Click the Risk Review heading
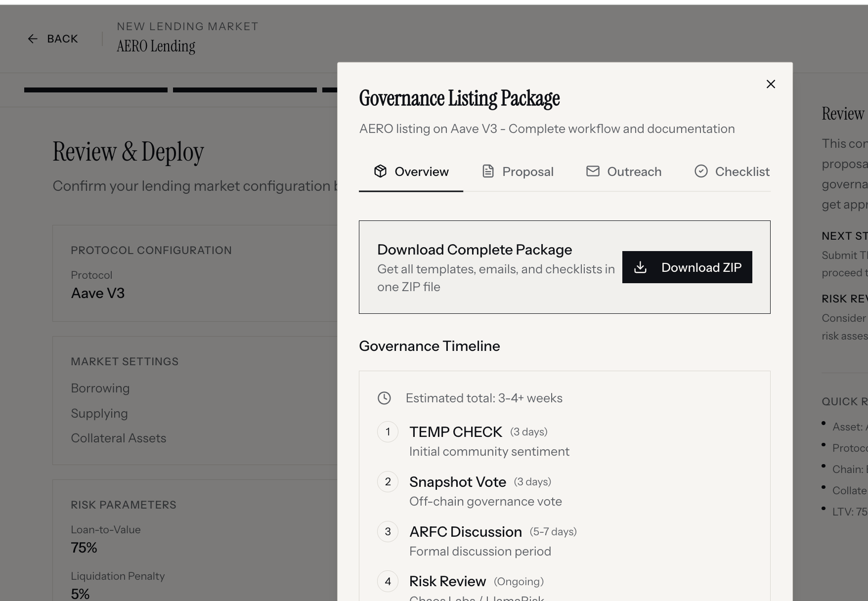This screenshot has height=601, width=868. (x=448, y=582)
